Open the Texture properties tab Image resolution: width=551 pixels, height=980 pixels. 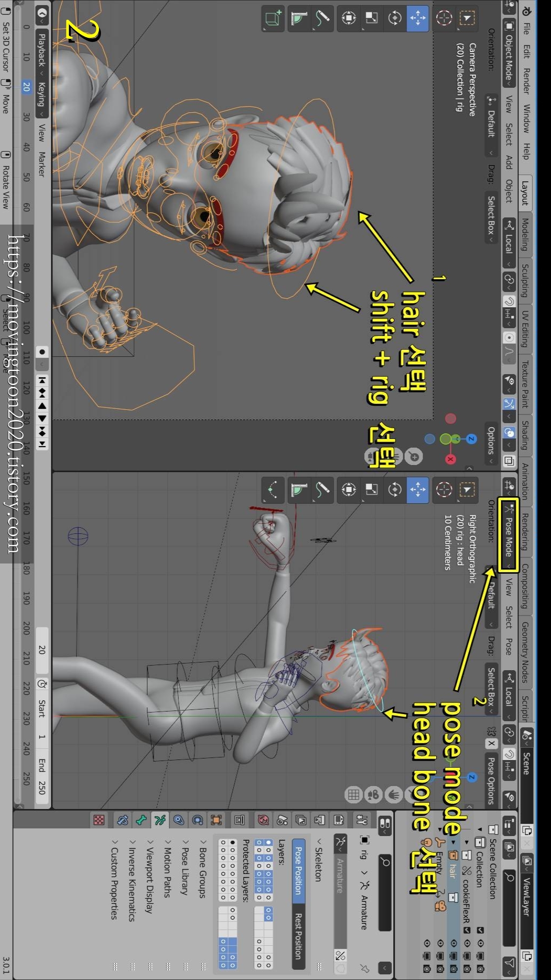(x=98, y=820)
